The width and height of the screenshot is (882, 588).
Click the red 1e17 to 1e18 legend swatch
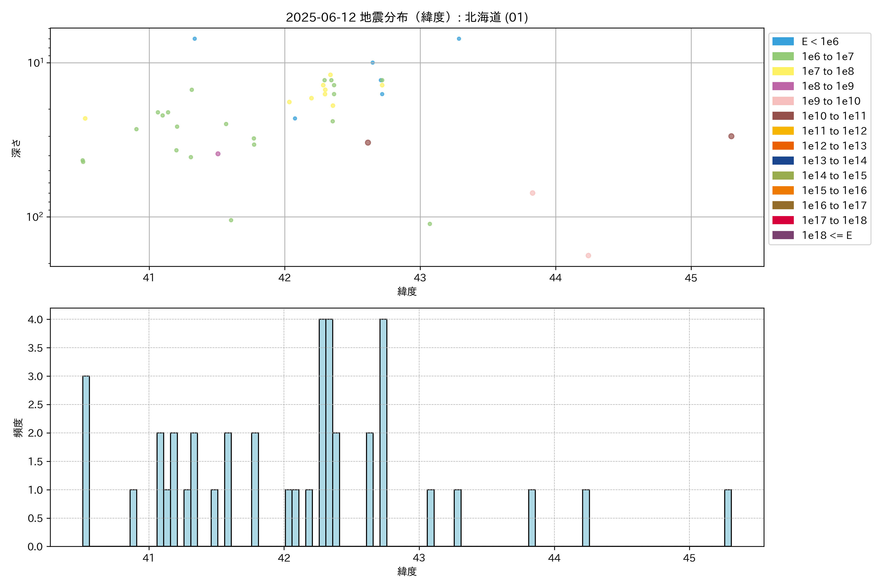click(x=783, y=220)
